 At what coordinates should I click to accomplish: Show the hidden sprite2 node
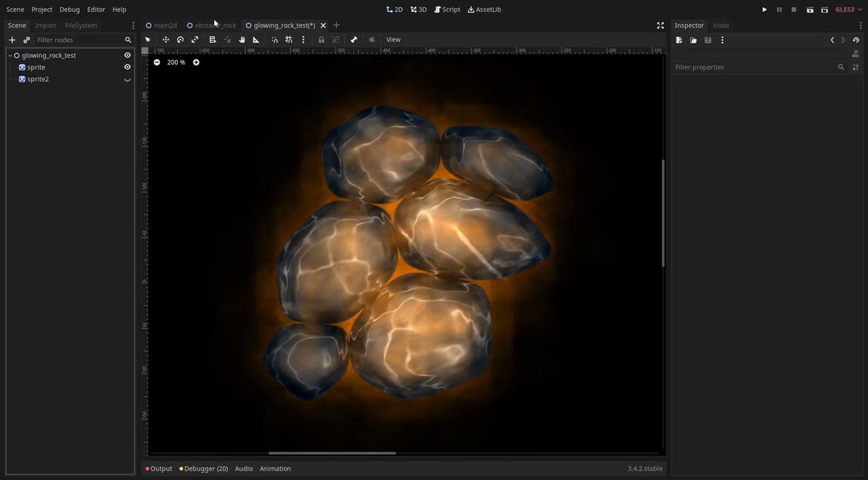127,80
